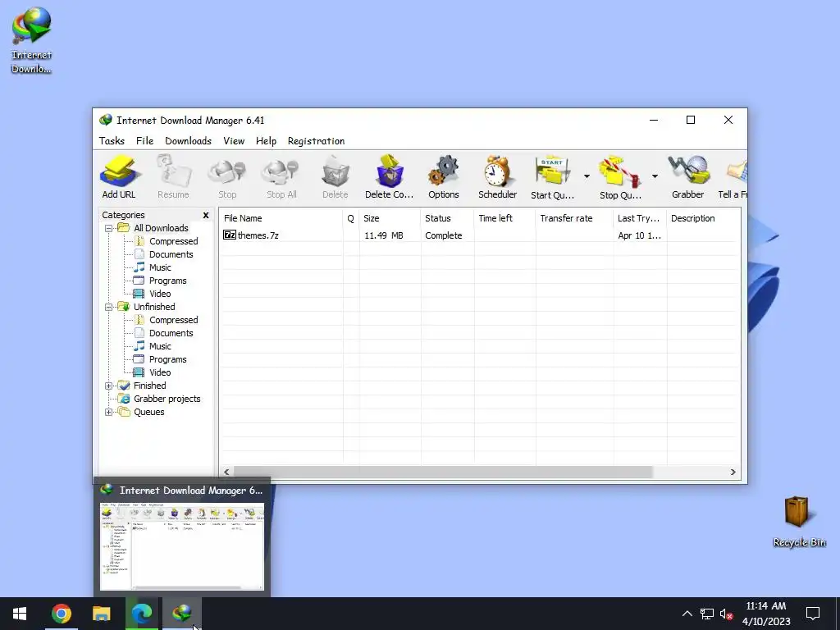This screenshot has width=840, height=630.
Task: Click the Stop All toolbar icon
Action: click(281, 177)
